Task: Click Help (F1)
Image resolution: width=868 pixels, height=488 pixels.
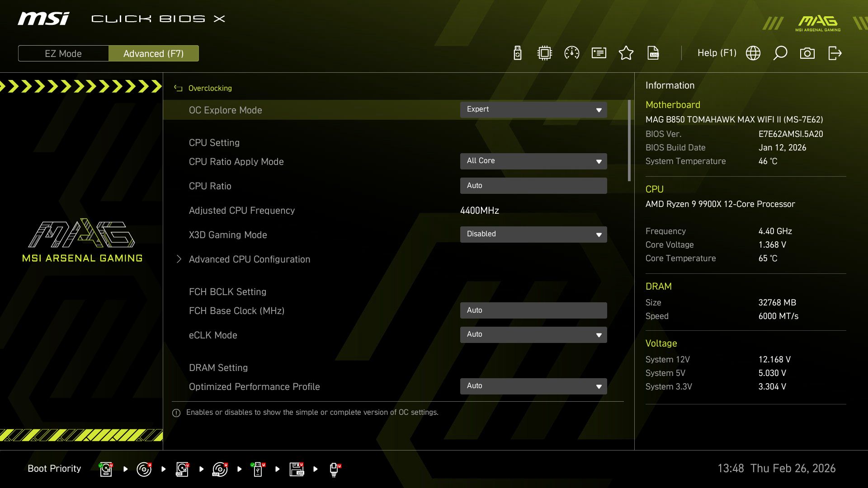Action: pyautogui.click(x=717, y=53)
